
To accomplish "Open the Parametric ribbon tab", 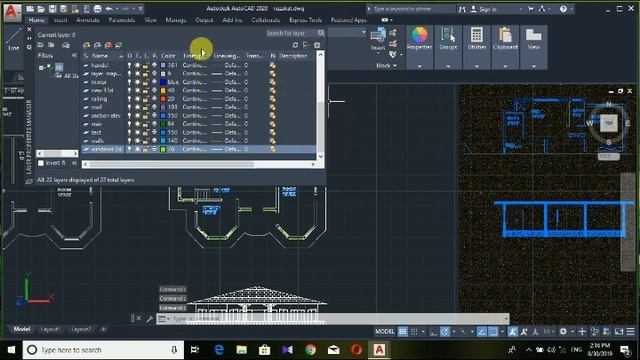I will (x=122, y=20).
